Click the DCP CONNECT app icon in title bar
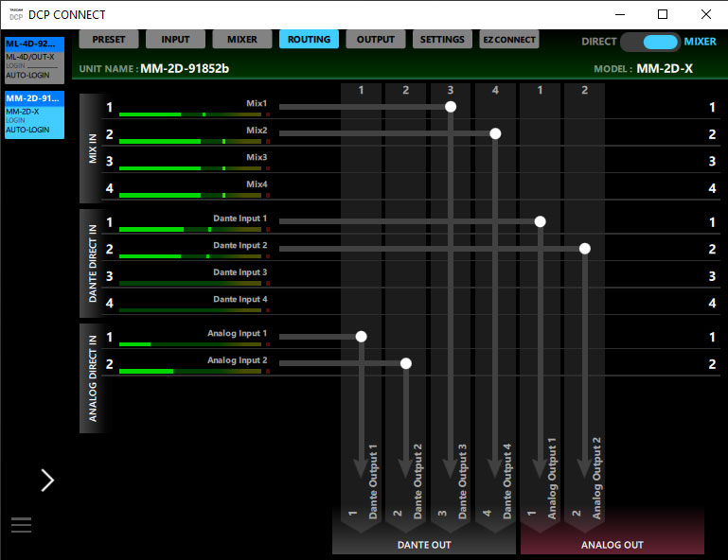This screenshot has height=560, width=728. pyautogui.click(x=16, y=14)
